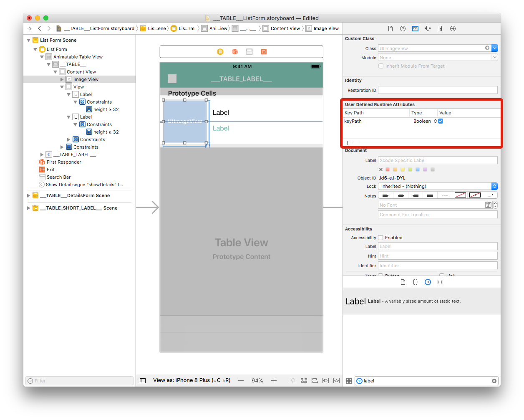This screenshot has height=420, width=524.
Task: Show the Code Snippet library
Action: (415, 282)
